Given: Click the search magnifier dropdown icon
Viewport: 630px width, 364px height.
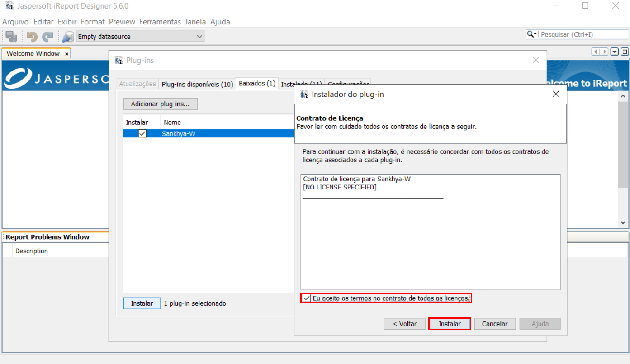Looking at the screenshot, I should pyautogui.click(x=532, y=34).
